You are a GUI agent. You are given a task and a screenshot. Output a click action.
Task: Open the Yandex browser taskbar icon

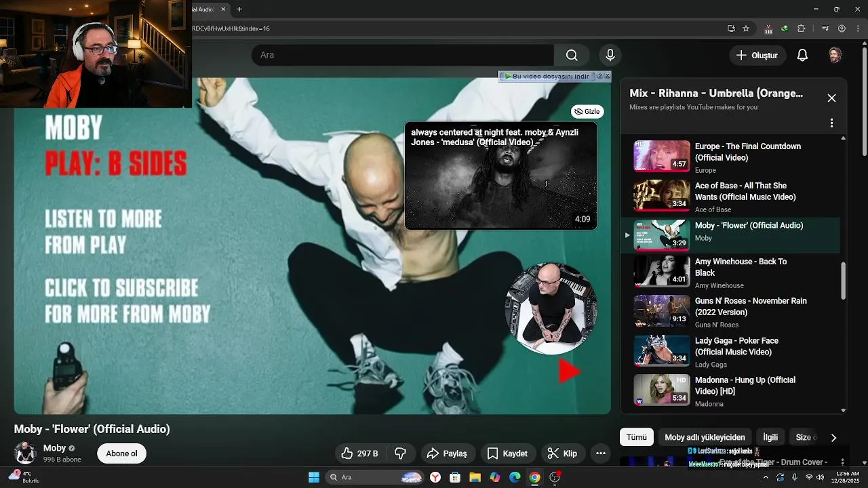[435, 477]
